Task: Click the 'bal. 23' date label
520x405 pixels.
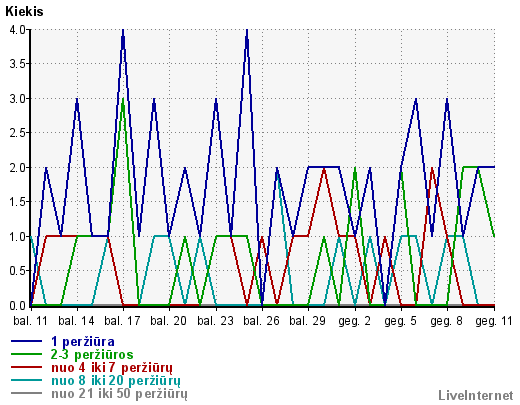Action: coord(215,321)
